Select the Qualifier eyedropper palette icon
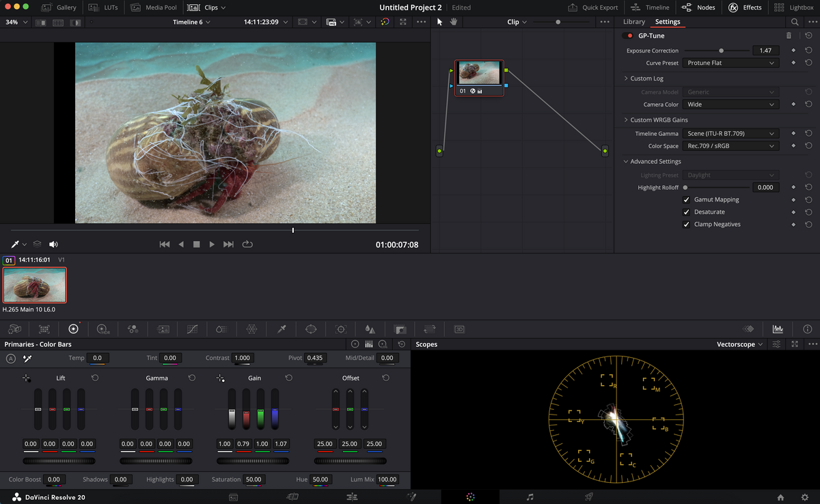The image size is (820, 504). [282, 328]
